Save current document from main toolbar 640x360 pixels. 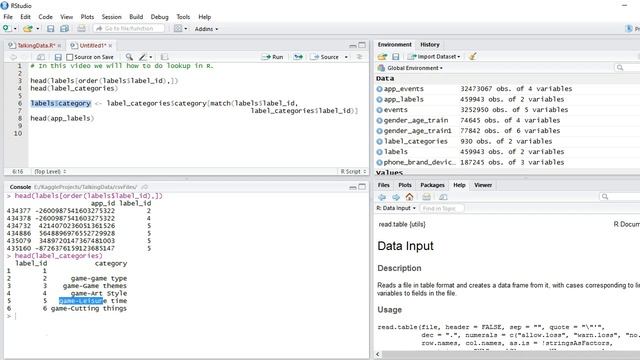51,29
